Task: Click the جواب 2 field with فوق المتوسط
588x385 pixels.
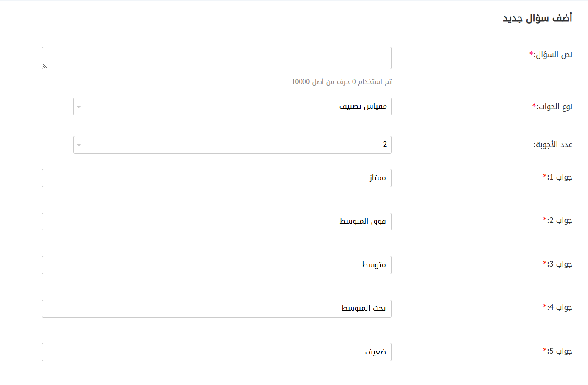Action: 216,222
